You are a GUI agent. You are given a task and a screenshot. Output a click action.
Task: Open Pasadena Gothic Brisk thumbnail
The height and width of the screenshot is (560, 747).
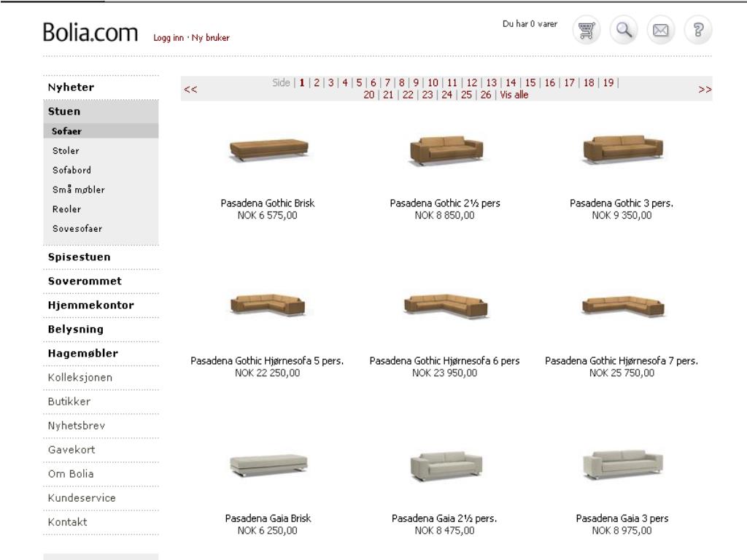pyautogui.click(x=268, y=149)
